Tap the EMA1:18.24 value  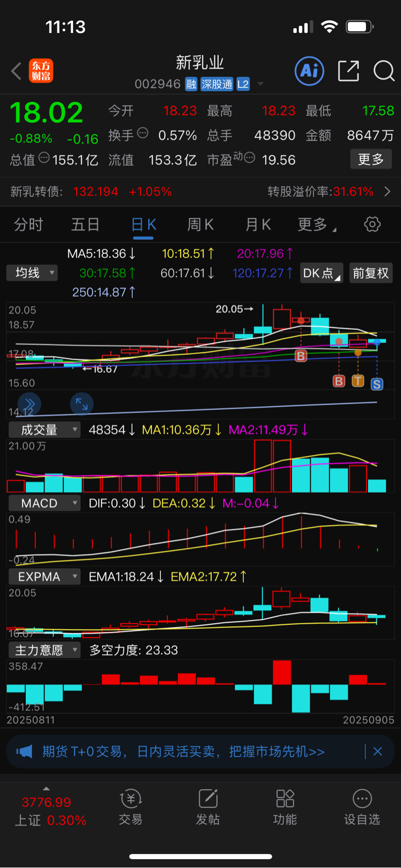coord(126,577)
